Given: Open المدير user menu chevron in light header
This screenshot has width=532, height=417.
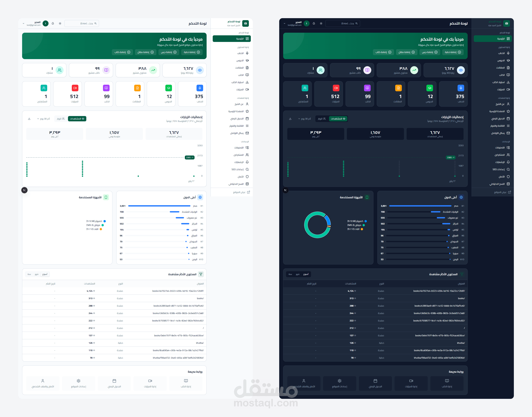Looking at the screenshot, I should click(x=23, y=24).
